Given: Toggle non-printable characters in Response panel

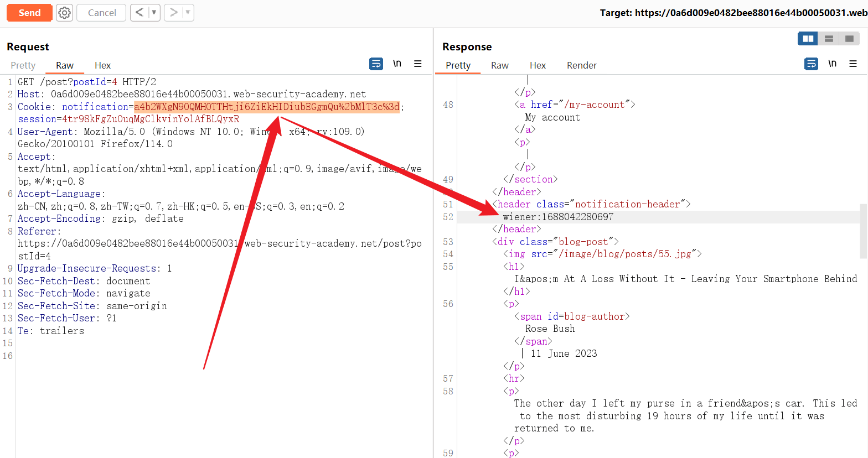Looking at the screenshot, I should [832, 64].
